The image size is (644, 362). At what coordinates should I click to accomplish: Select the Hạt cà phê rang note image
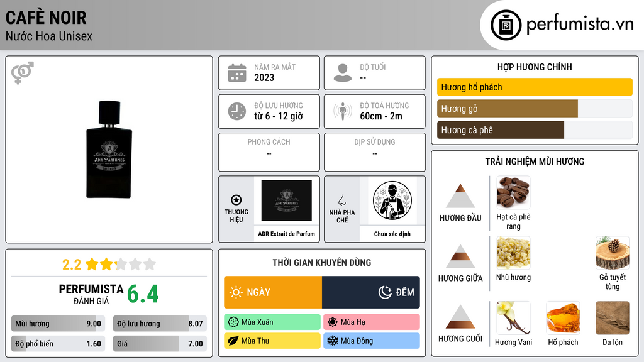(513, 192)
